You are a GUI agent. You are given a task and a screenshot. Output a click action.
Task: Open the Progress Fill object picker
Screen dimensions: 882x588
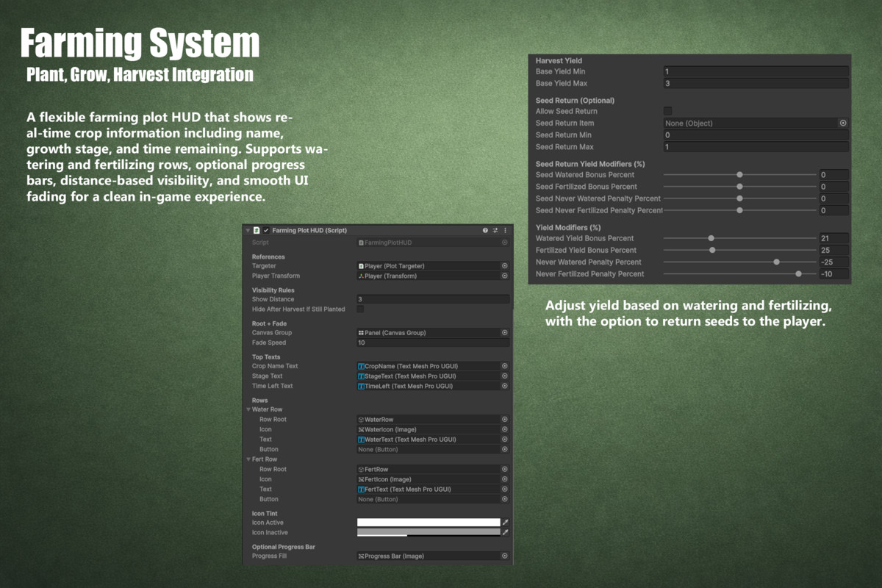click(504, 556)
